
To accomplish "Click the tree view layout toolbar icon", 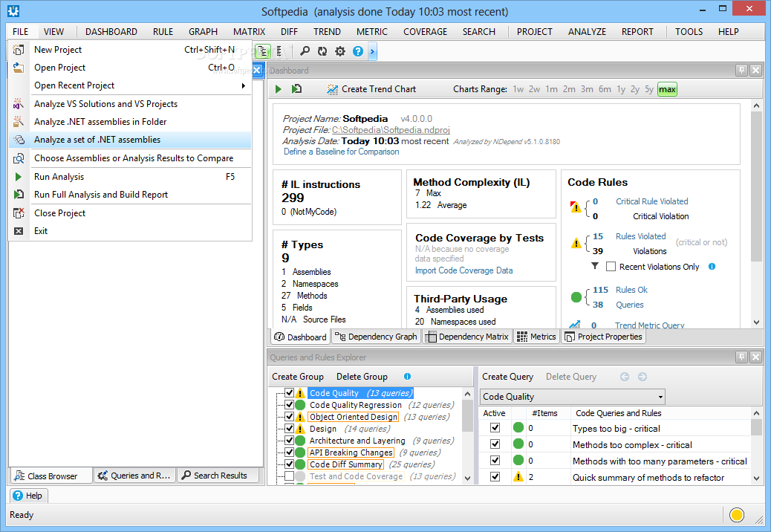I will click(x=263, y=51).
